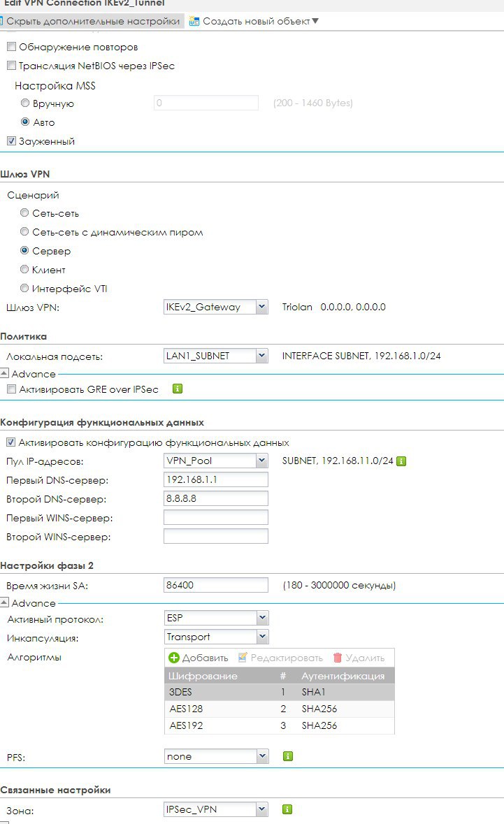Click the info icon next to VPN_Pool subnet
Screen dimensions: 504x824
(x=401, y=461)
